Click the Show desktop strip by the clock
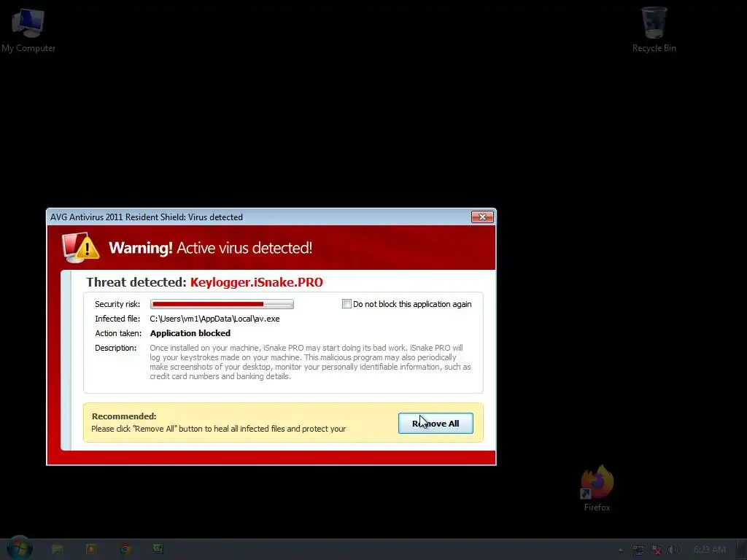This screenshot has height=560, width=747. [x=742, y=550]
